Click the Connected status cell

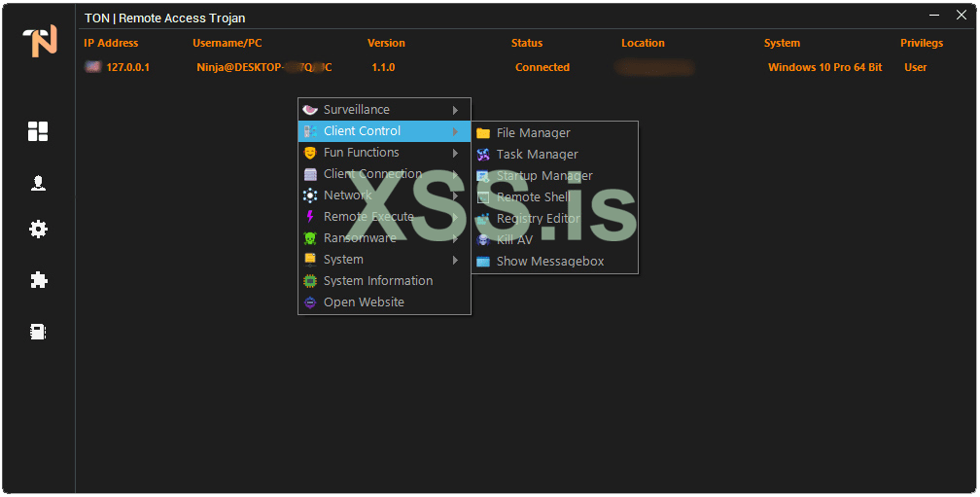point(542,67)
